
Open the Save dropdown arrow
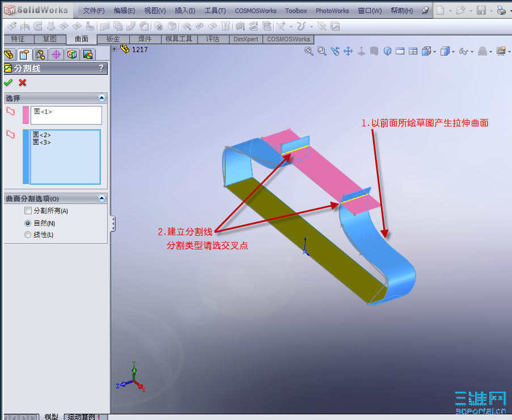[x=491, y=11]
